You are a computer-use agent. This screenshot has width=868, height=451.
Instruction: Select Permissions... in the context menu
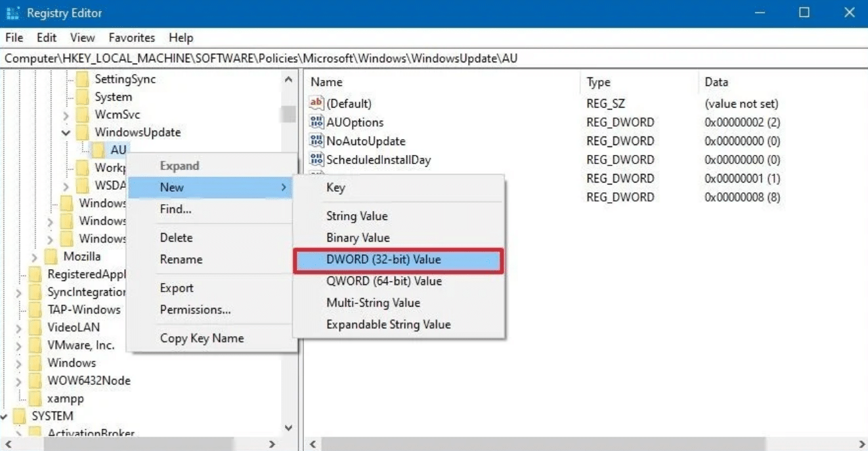pos(195,309)
